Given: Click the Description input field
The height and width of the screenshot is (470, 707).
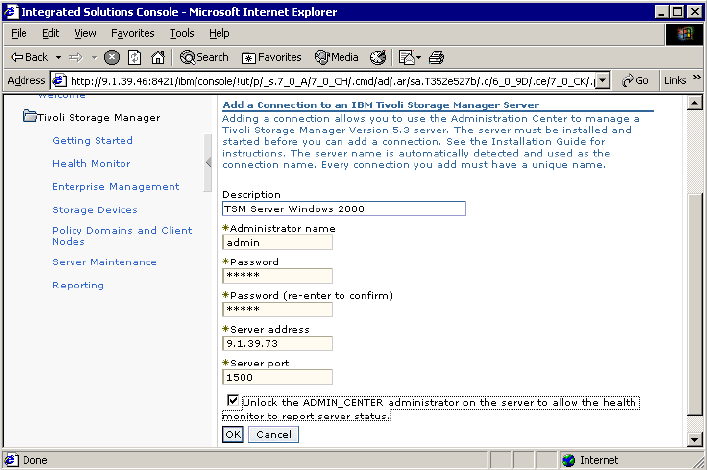Looking at the screenshot, I should tap(344, 209).
